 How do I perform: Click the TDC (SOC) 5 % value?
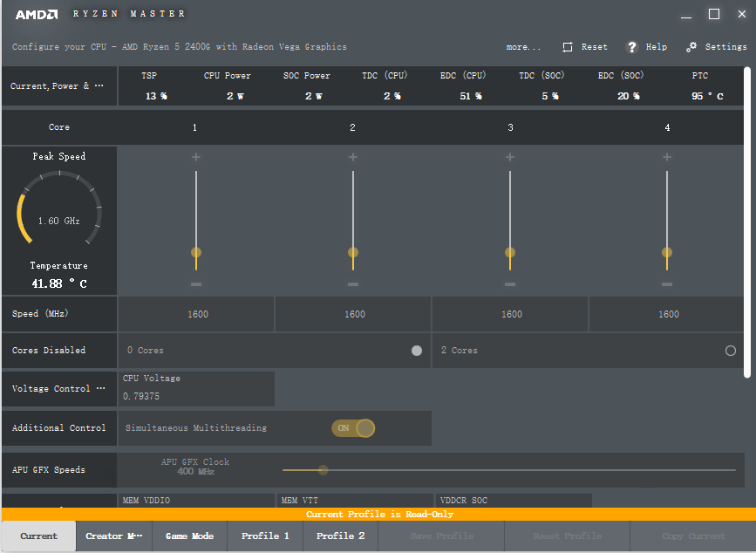[x=549, y=96]
